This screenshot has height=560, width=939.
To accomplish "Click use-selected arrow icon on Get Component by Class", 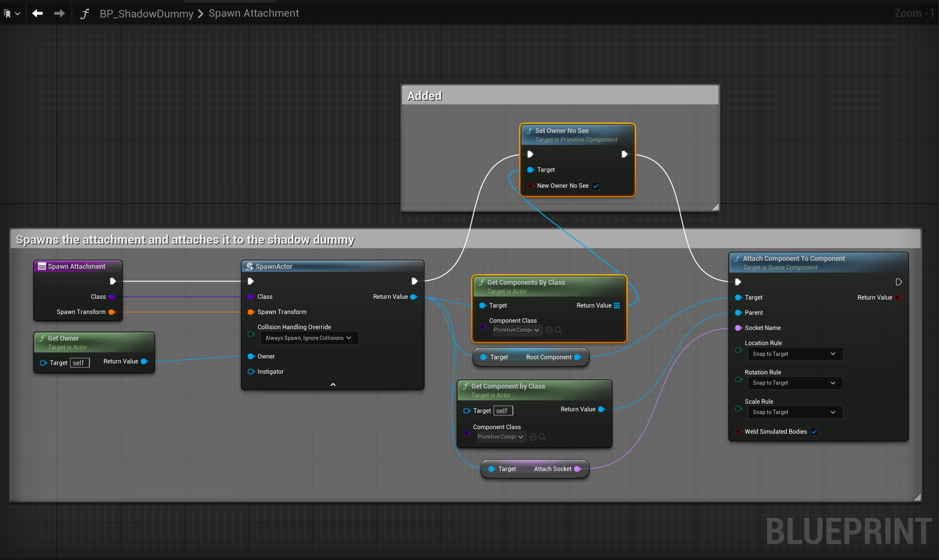I will coord(533,437).
